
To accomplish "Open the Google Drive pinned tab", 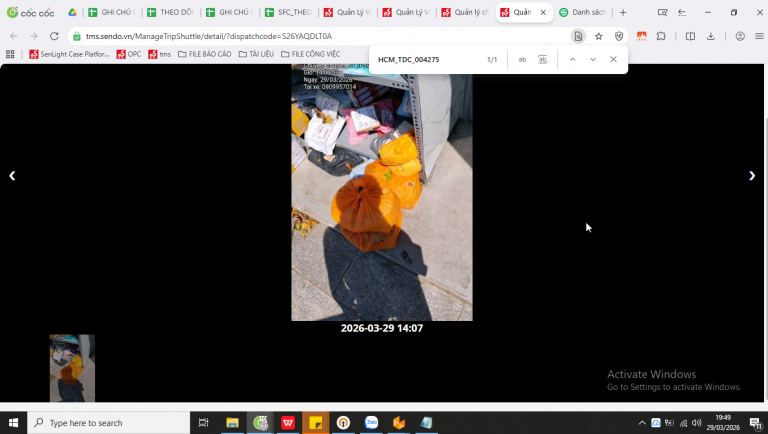I will click(x=72, y=12).
